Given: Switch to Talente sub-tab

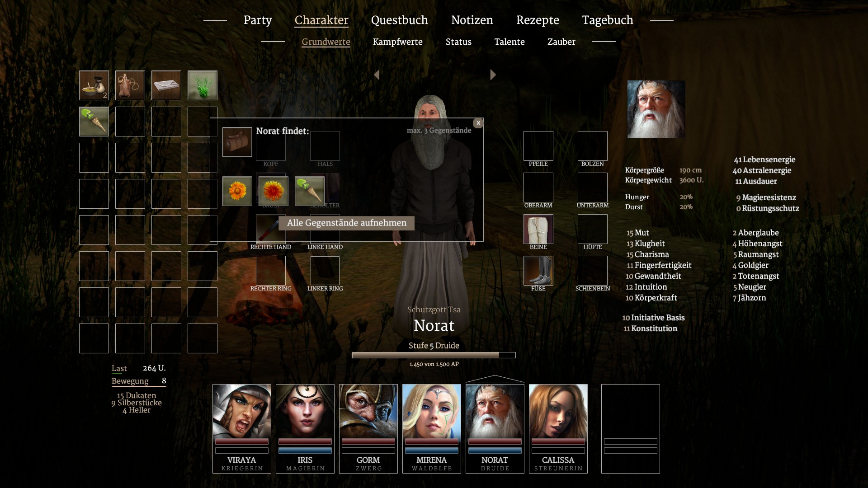Looking at the screenshot, I should point(509,42).
